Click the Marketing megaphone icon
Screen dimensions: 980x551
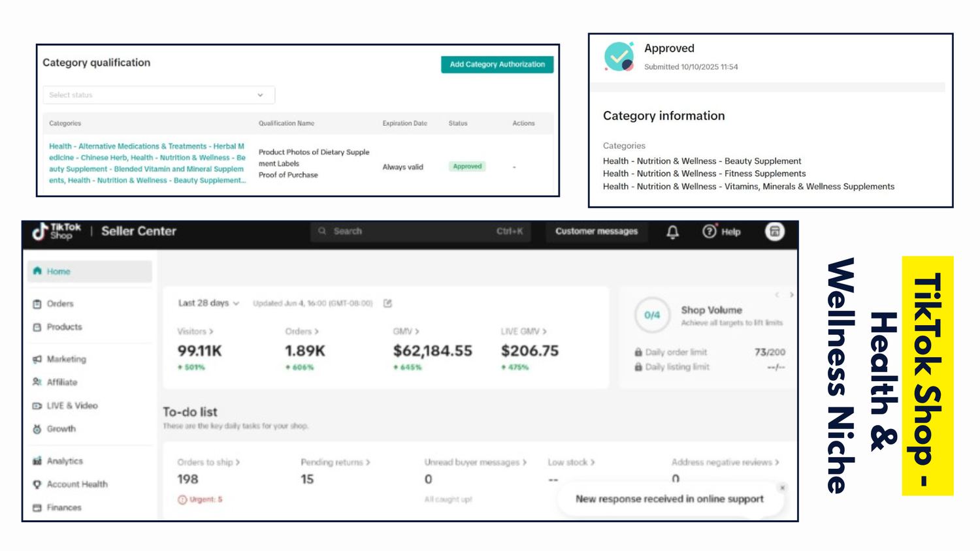pyautogui.click(x=37, y=359)
